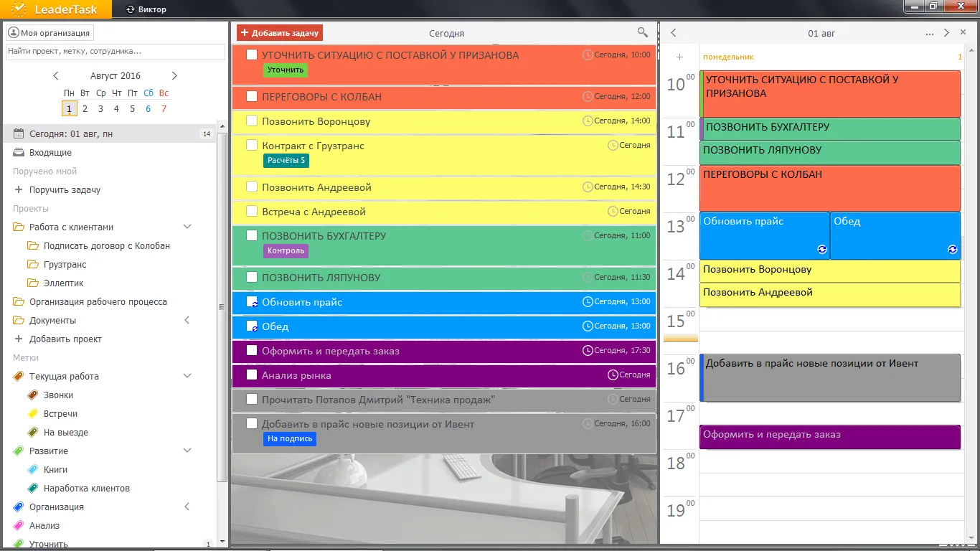
Task: Collapse the Работа с клиентами project
Action: [187, 227]
